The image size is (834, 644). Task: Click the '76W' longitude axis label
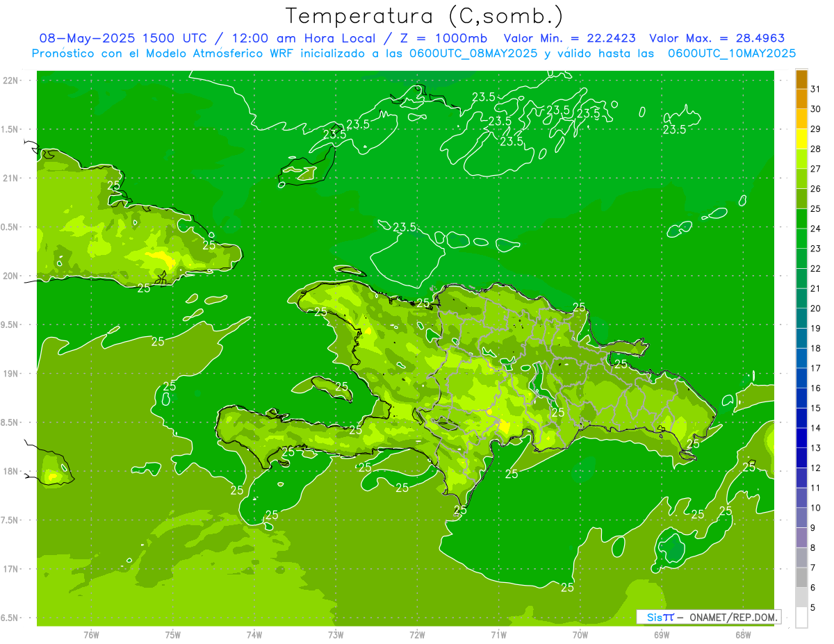[x=91, y=634]
